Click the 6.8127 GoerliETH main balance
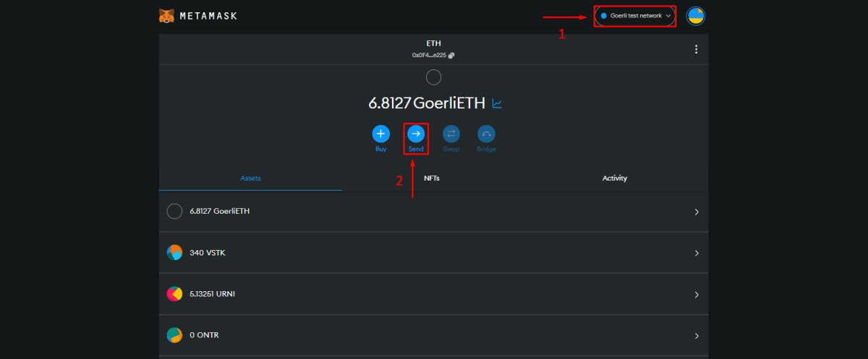 pyautogui.click(x=427, y=103)
